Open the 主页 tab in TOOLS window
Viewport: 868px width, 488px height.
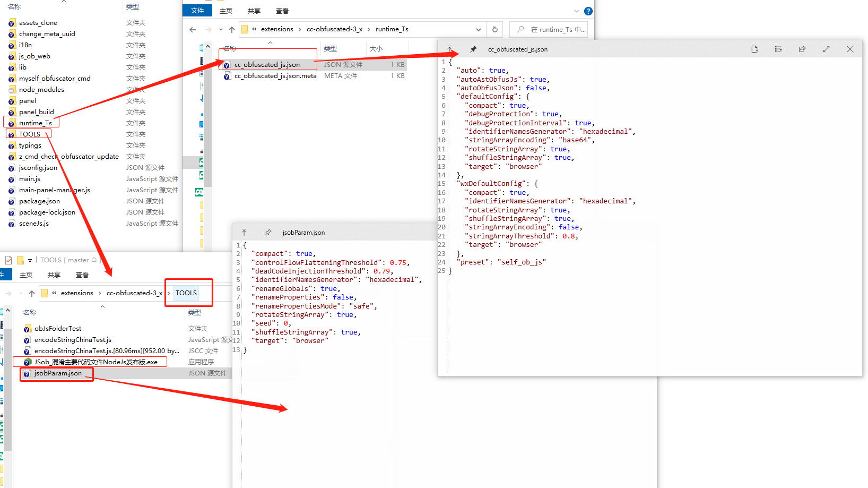(26, 275)
